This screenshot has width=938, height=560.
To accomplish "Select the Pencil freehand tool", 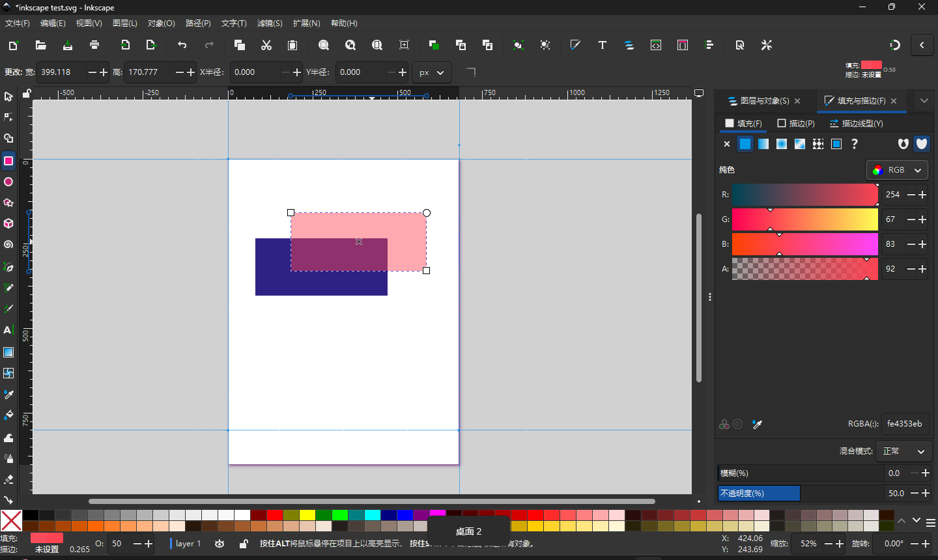I will click(8, 288).
